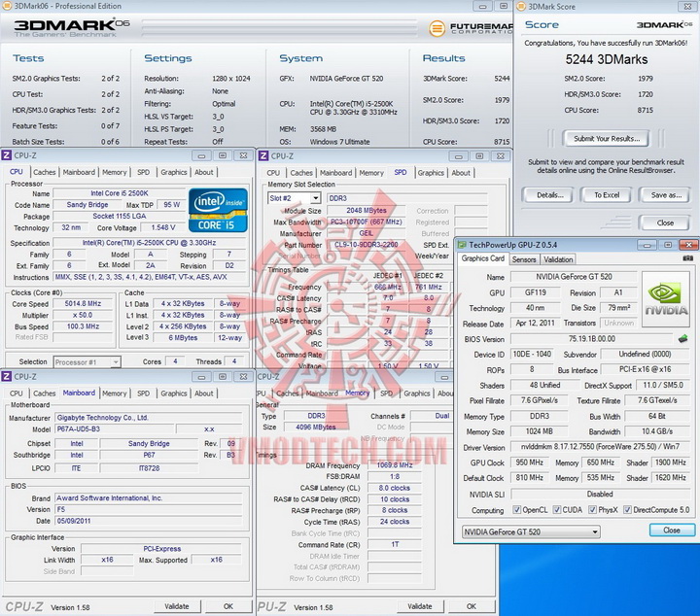
Task: Click the BIOS Date 05/09/2011 field
Action: point(148,521)
